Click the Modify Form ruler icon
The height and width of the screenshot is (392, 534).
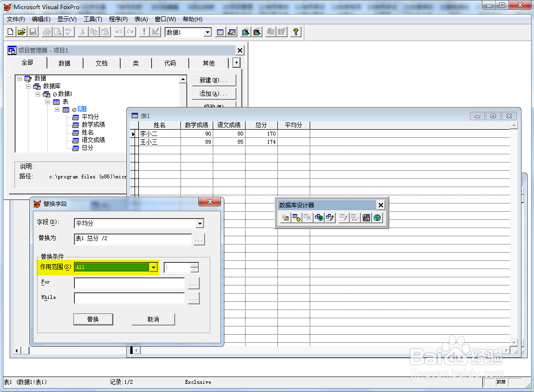click(156, 32)
